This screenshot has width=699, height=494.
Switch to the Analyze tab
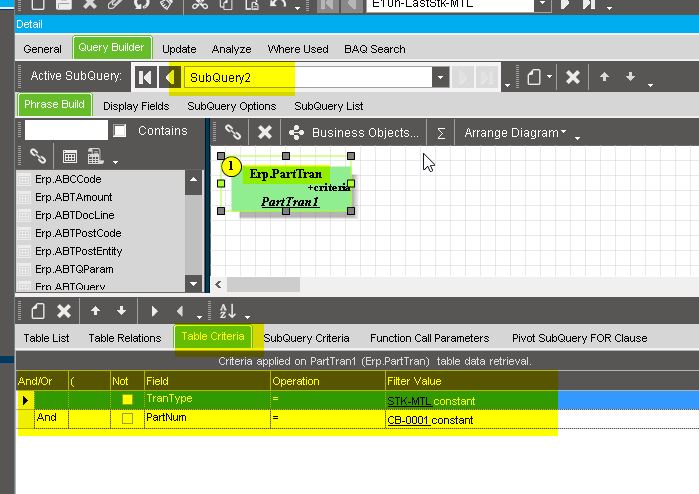tap(231, 49)
